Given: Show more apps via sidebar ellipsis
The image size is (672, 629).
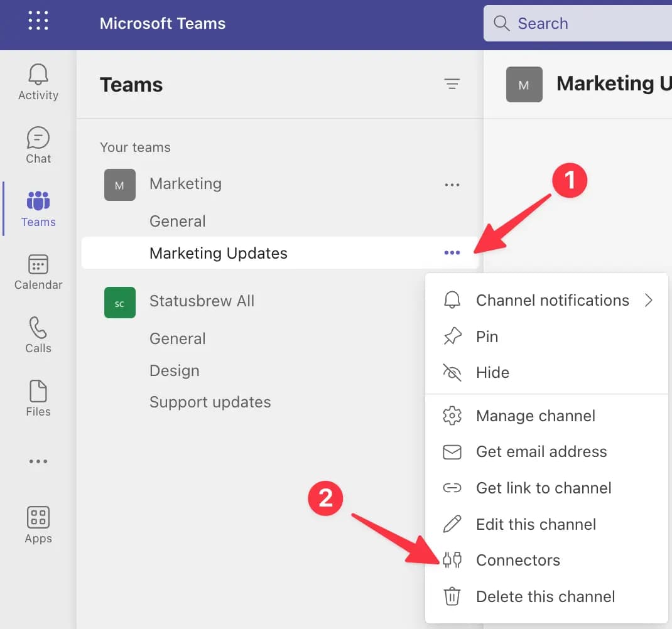Looking at the screenshot, I should point(38,461).
